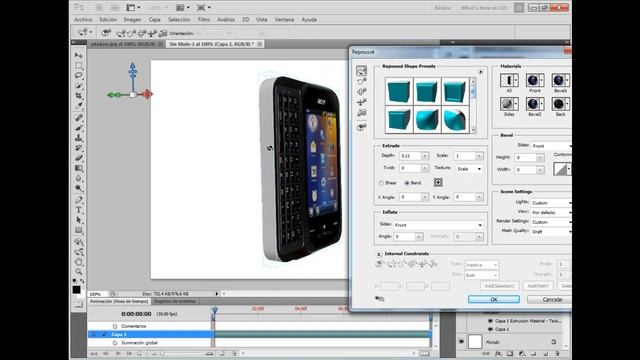Click the hand icon beside Cancelar button
640x360 pixels.
(379, 299)
